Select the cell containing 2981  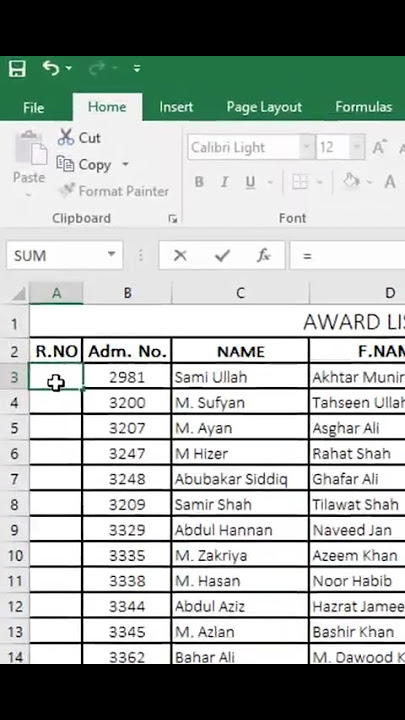pos(127,377)
